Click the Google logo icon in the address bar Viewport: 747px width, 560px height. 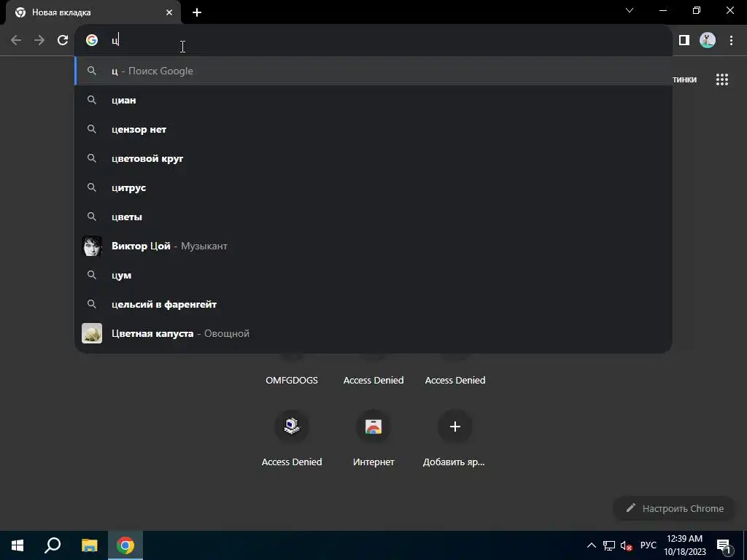click(x=92, y=40)
